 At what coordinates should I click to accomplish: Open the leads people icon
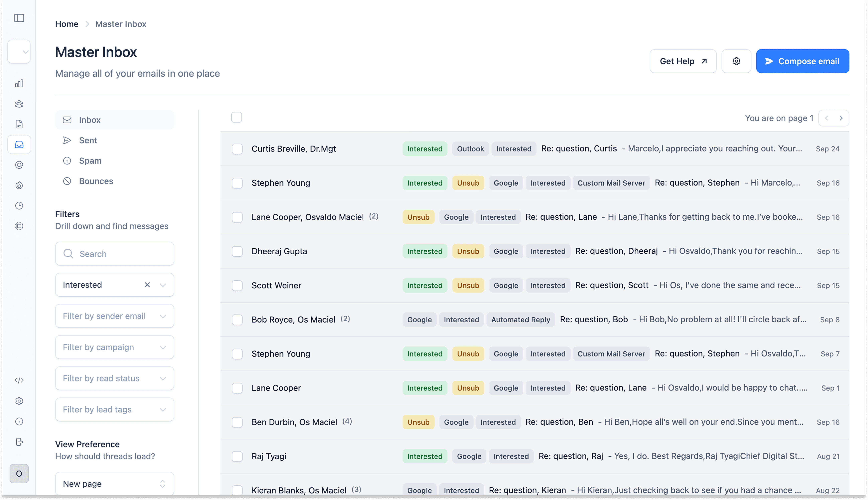[x=19, y=104]
